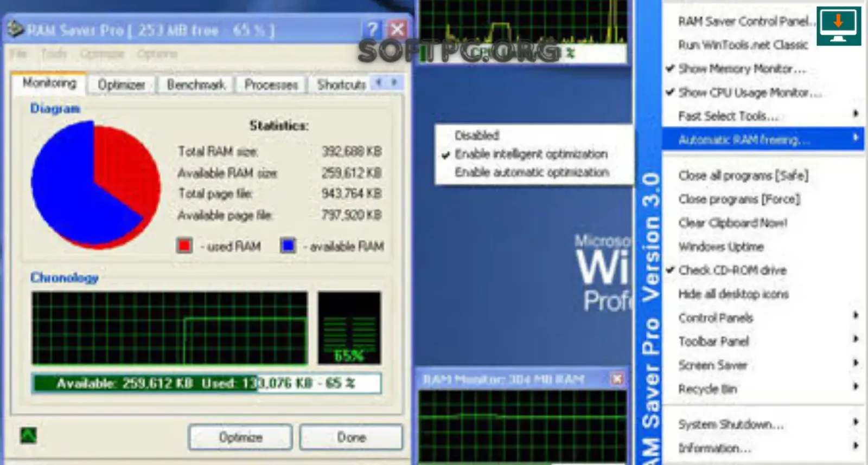Screen dimensions: 868x465
Task: Click the Done button
Action: click(351, 437)
